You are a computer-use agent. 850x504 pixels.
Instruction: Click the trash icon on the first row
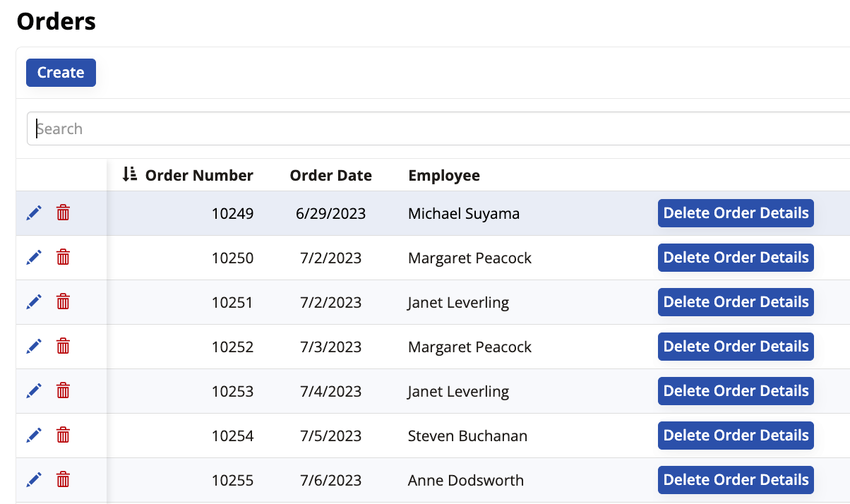(62, 212)
